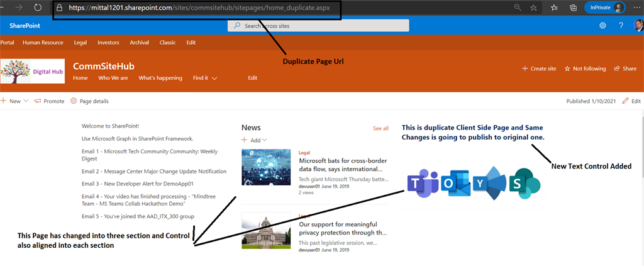Click the browser forward arrow
Screen dimensions: 644x266
tap(18, 8)
